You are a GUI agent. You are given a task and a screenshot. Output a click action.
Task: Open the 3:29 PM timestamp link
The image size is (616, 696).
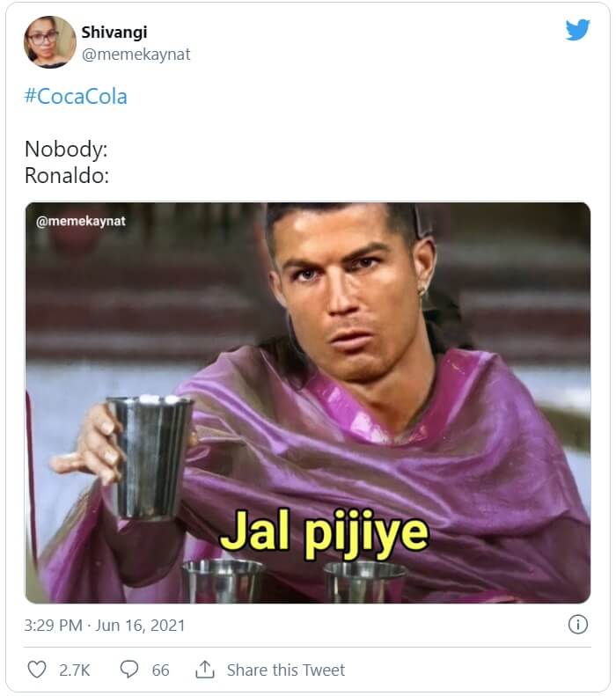tap(54, 626)
